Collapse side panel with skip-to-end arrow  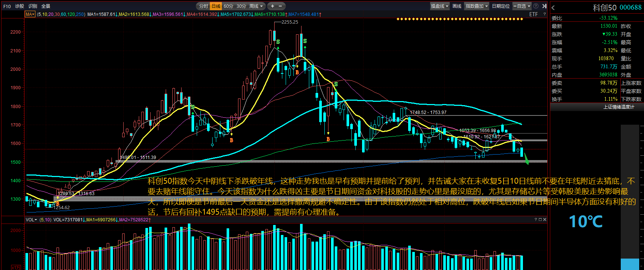pyautogui.click(x=544, y=6)
